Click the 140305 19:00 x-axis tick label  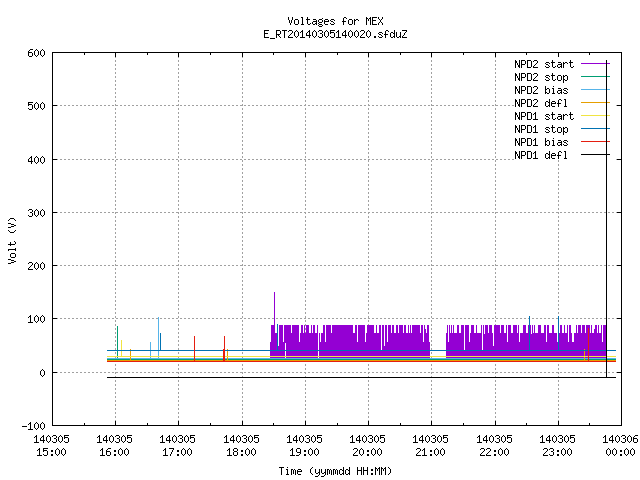point(304,446)
